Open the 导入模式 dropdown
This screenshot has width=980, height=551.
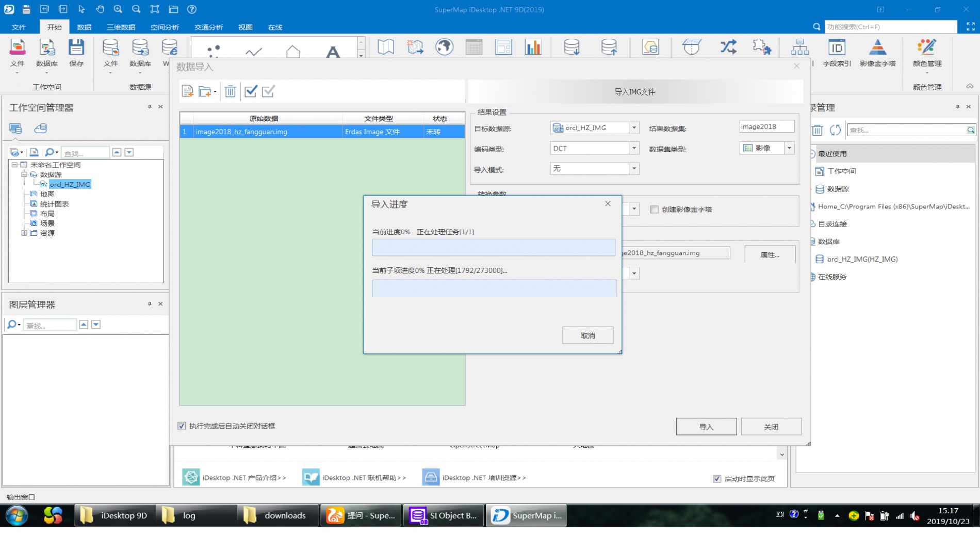(x=634, y=169)
